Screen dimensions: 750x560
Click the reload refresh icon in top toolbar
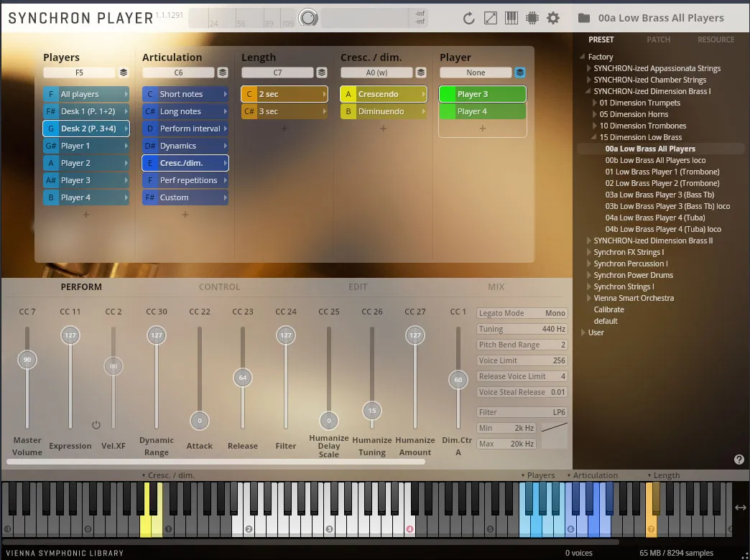pyautogui.click(x=469, y=19)
